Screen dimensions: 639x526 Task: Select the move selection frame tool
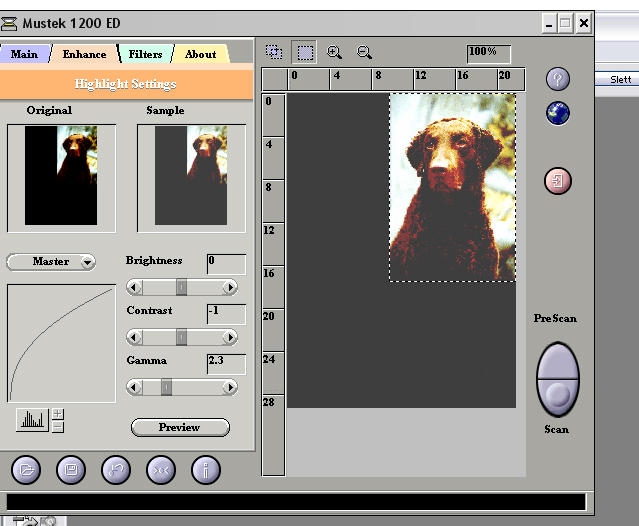click(x=274, y=52)
